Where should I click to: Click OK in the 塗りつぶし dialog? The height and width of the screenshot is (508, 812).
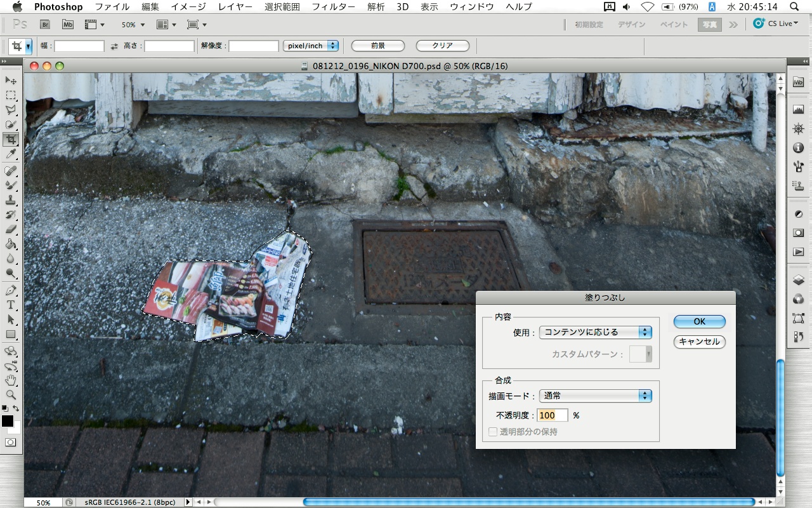(699, 321)
